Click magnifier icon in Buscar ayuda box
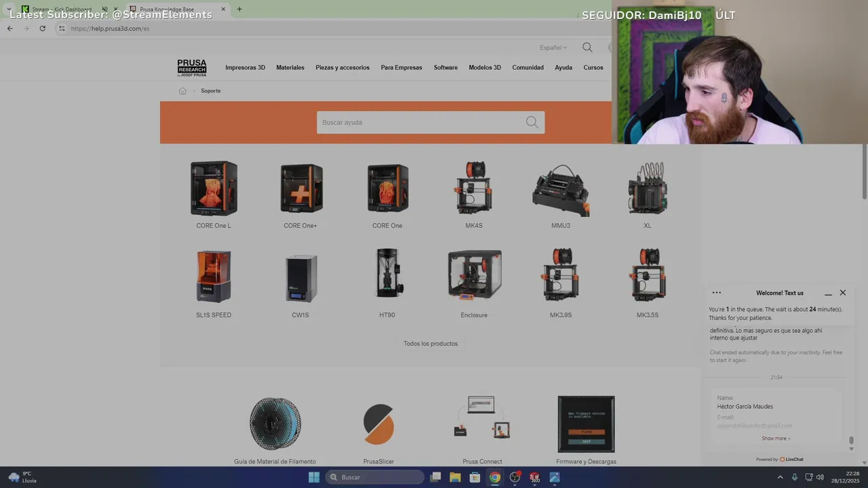 click(x=532, y=123)
